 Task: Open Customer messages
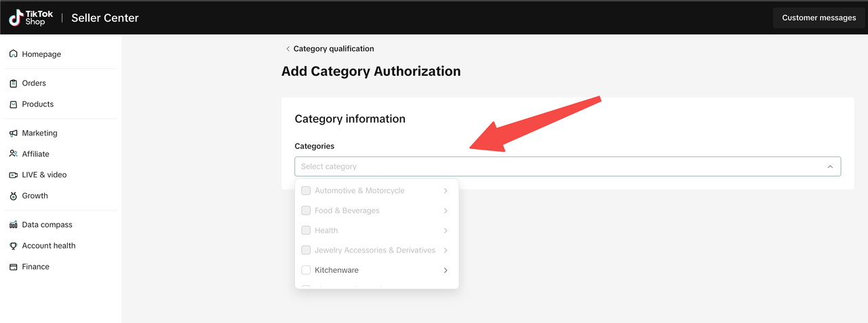pyautogui.click(x=818, y=18)
